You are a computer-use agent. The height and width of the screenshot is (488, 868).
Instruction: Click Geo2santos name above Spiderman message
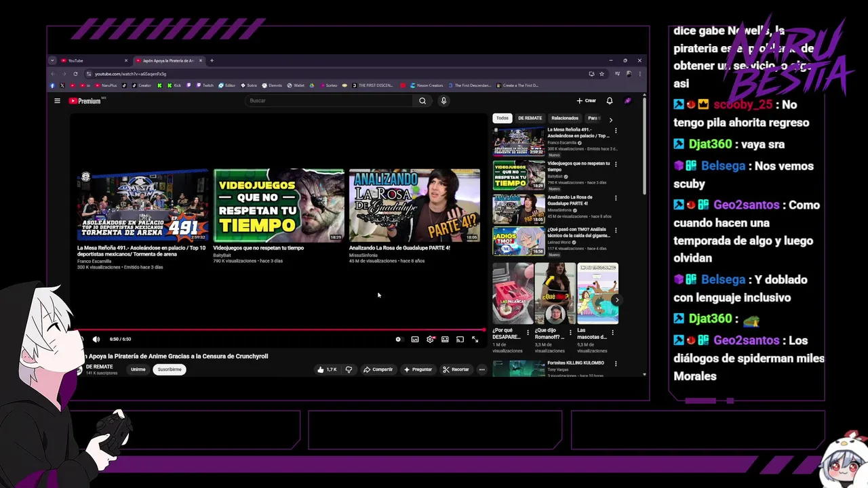click(x=746, y=341)
